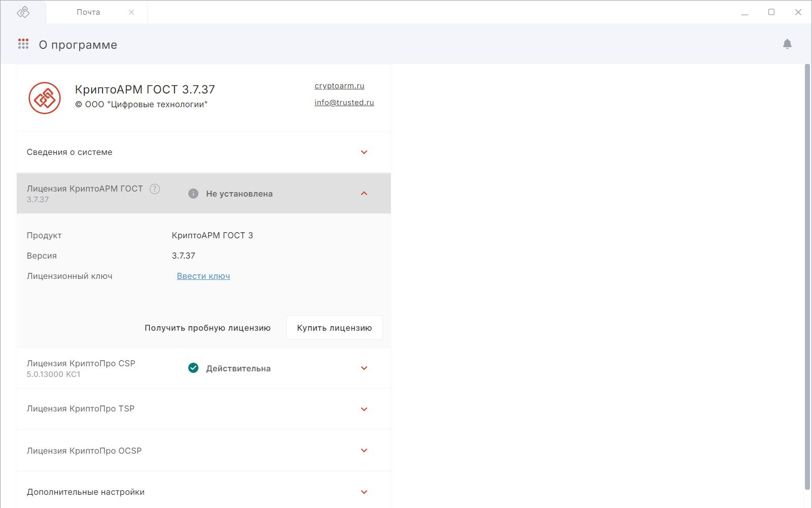
Task: Open the cryptoarm.ru website link
Action: tap(340, 86)
